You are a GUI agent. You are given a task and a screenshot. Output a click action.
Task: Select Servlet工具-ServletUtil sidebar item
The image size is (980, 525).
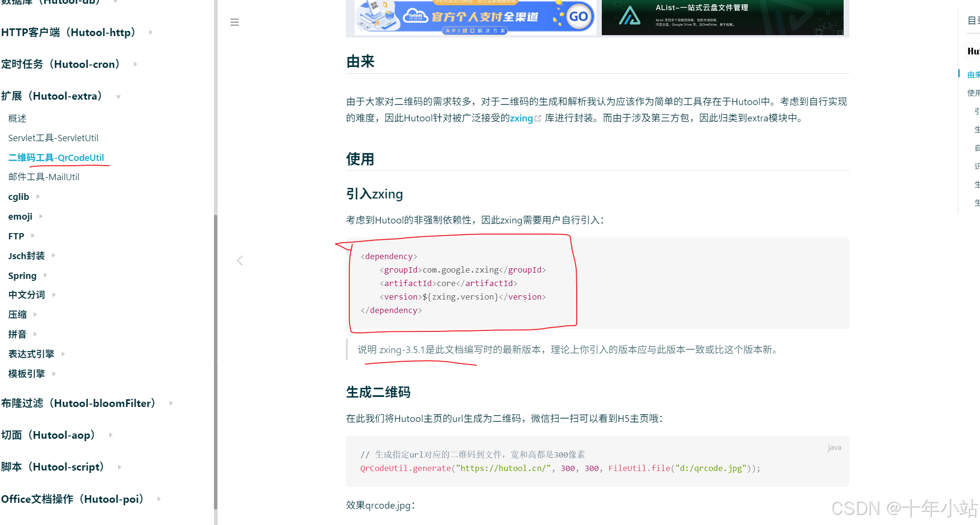[53, 138]
